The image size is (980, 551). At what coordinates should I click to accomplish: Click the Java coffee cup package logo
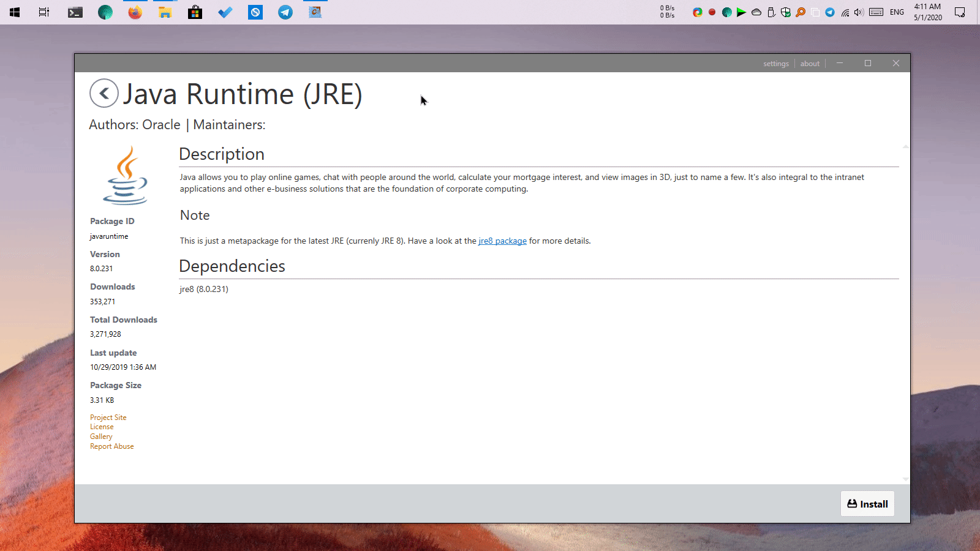126,175
